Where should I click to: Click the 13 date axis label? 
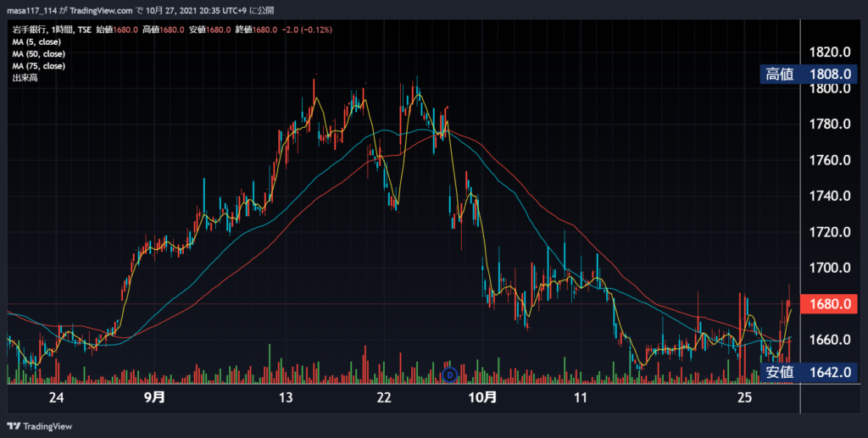click(285, 397)
